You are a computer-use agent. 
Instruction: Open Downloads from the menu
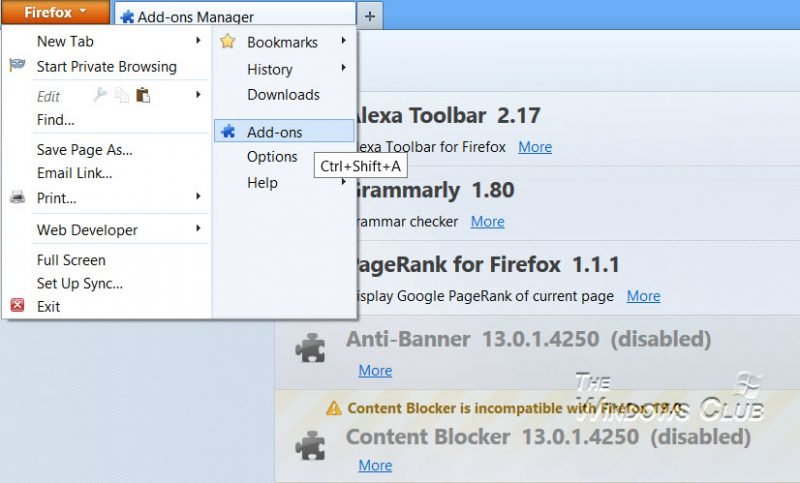[x=283, y=95]
